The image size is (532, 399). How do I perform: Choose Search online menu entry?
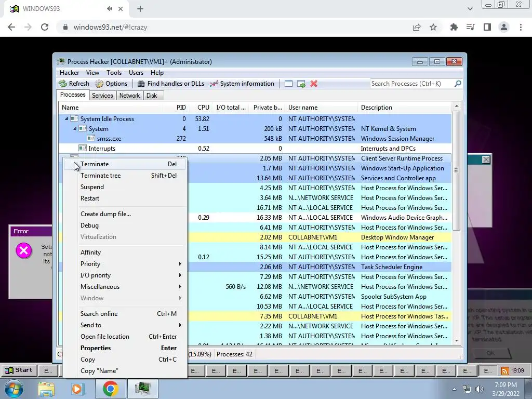[x=125, y=314]
